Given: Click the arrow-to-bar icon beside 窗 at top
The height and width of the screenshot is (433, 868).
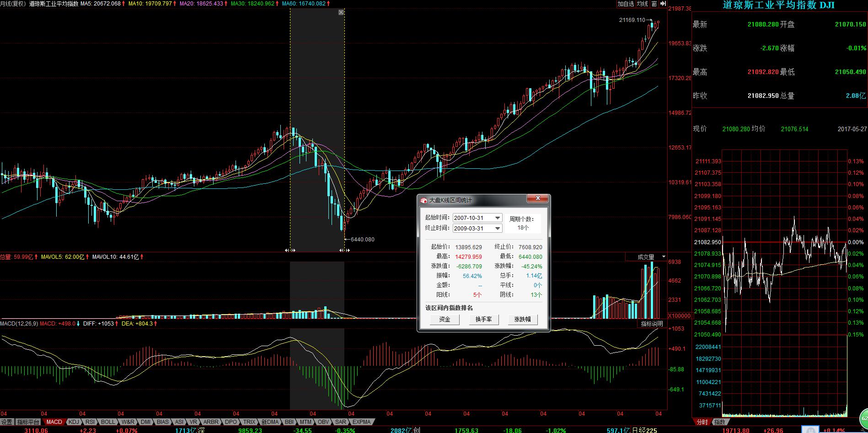Looking at the screenshot, I should click(x=663, y=4).
